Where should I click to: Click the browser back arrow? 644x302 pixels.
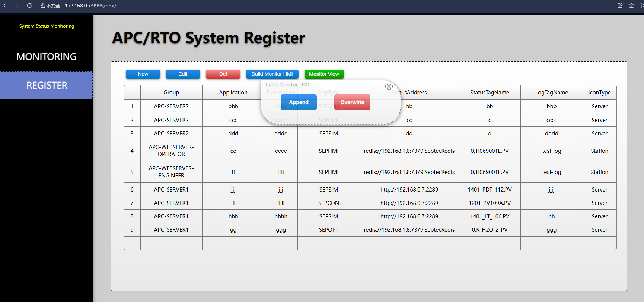click(x=5, y=6)
